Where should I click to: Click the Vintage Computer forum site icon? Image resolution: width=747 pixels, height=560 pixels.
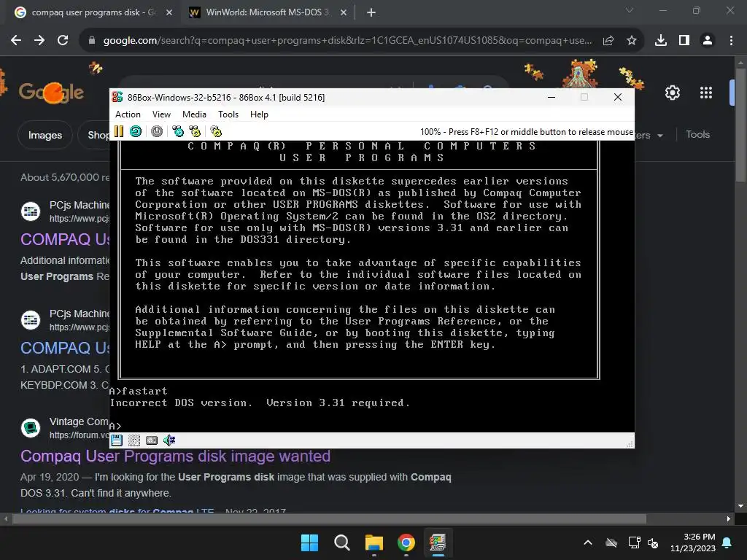tap(31, 427)
